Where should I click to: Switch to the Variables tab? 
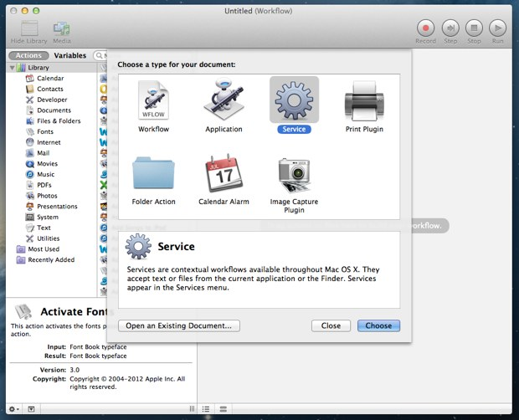[x=70, y=55]
